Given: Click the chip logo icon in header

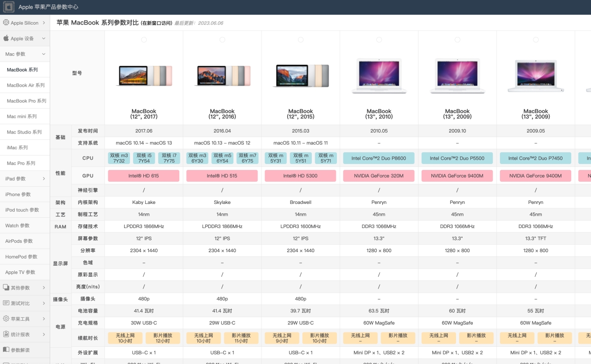Looking at the screenshot, I should click(x=8, y=7).
